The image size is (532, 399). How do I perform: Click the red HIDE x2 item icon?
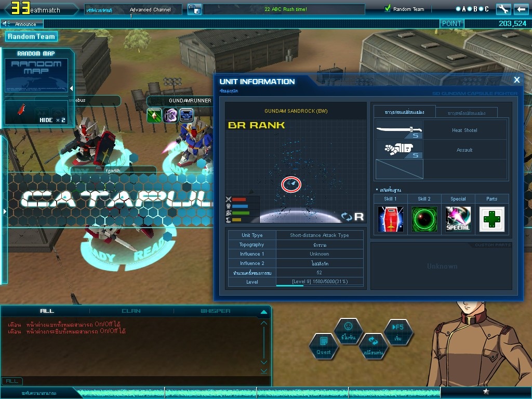point(21,109)
